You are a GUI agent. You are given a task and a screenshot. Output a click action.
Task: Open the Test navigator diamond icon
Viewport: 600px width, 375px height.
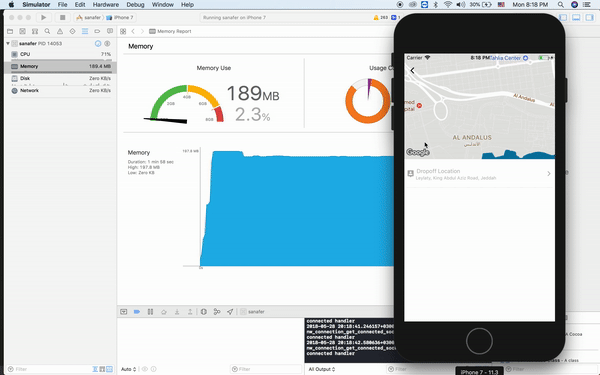pos(72,31)
